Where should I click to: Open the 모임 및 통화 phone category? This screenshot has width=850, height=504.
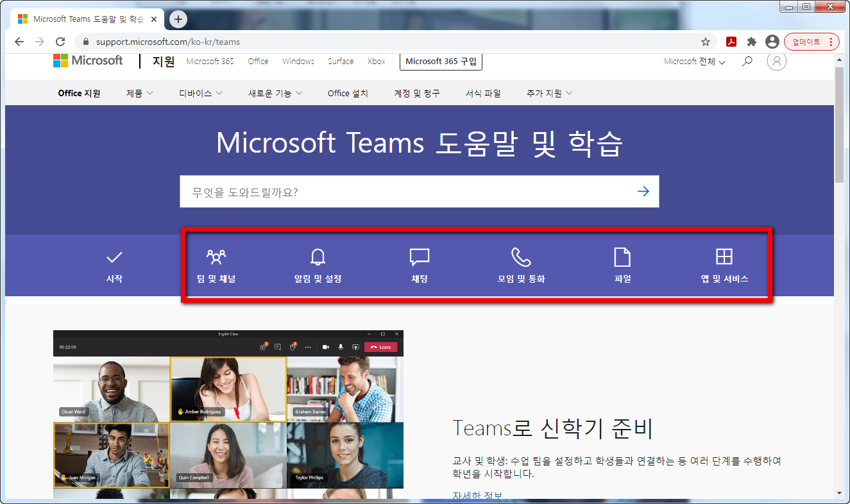521,266
